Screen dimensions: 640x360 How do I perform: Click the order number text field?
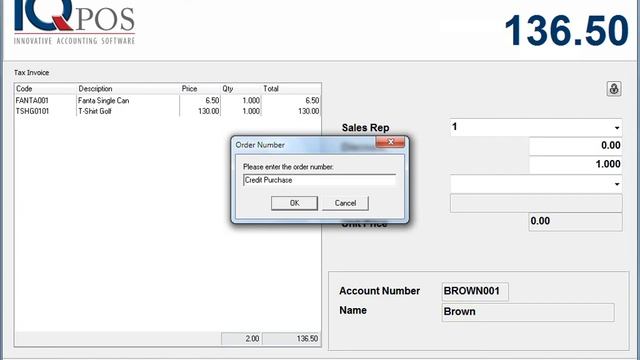pyautogui.click(x=319, y=180)
